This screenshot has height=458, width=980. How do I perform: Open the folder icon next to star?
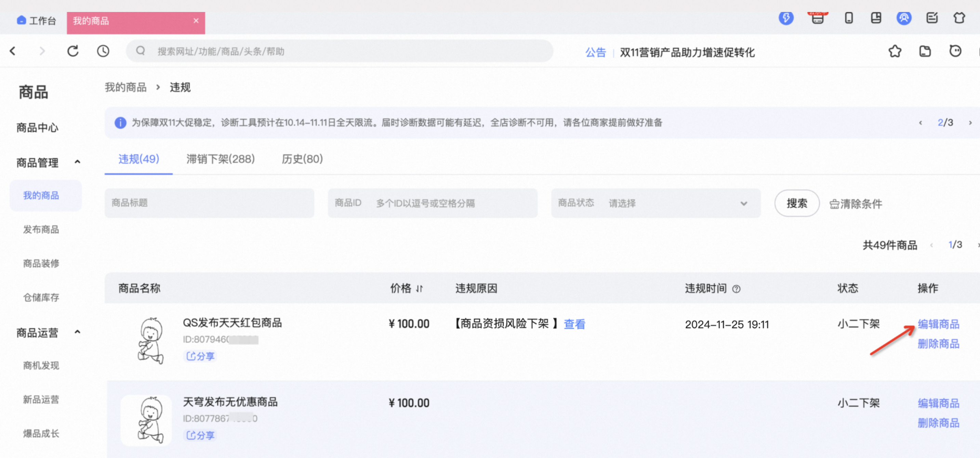click(x=925, y=51)
